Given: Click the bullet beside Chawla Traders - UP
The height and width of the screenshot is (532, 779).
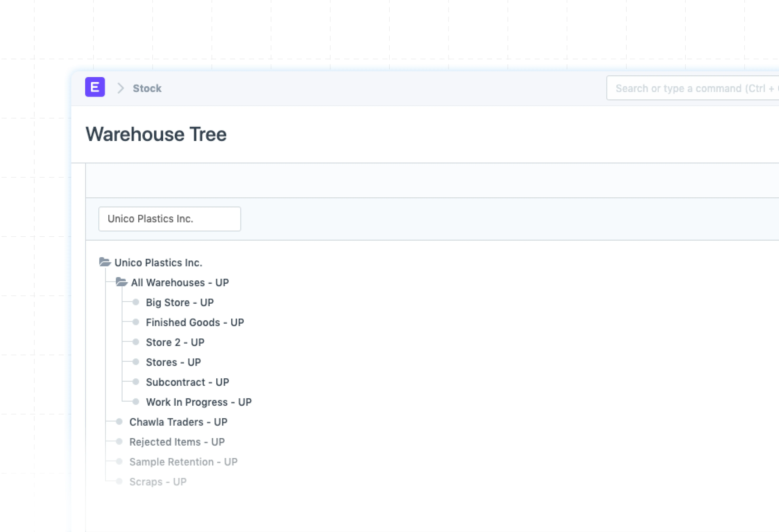Looking at the screenshot, I should point(119,422).
